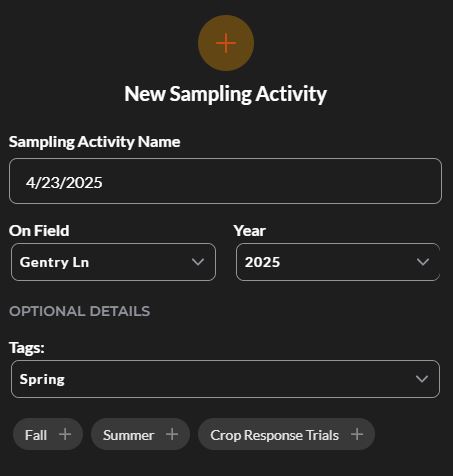The height and width of the screenshot is (476, 453).
Task: Click the 4/23/2025 text in name field
Action: (x=64, y=183)
